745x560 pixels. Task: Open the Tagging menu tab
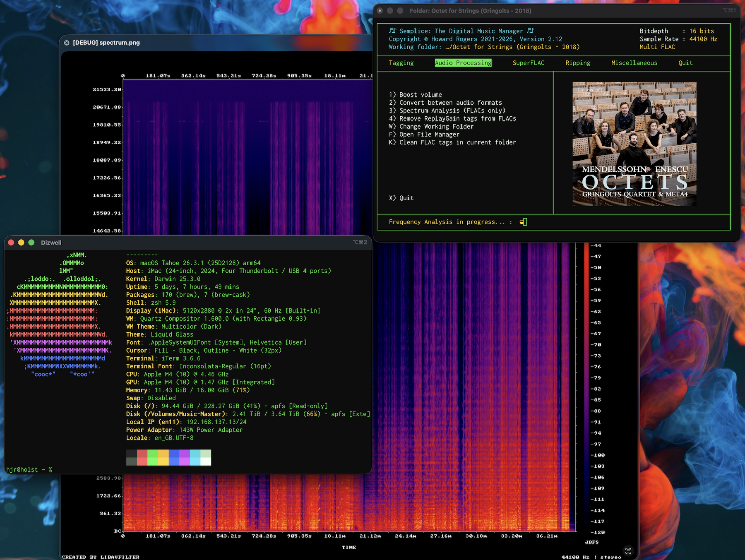401,63
